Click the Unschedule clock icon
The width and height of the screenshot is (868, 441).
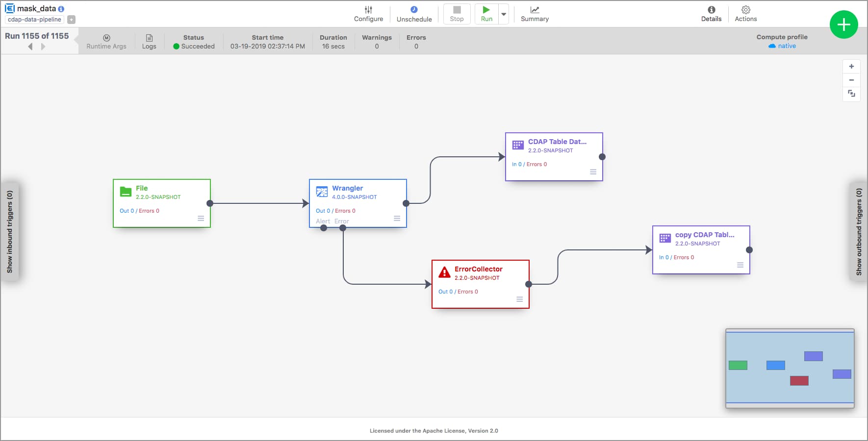(x=414, y=10)
